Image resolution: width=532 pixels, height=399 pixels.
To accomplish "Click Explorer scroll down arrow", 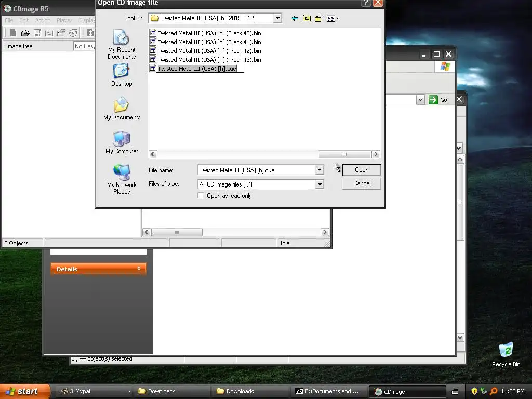I will point(460,337).
